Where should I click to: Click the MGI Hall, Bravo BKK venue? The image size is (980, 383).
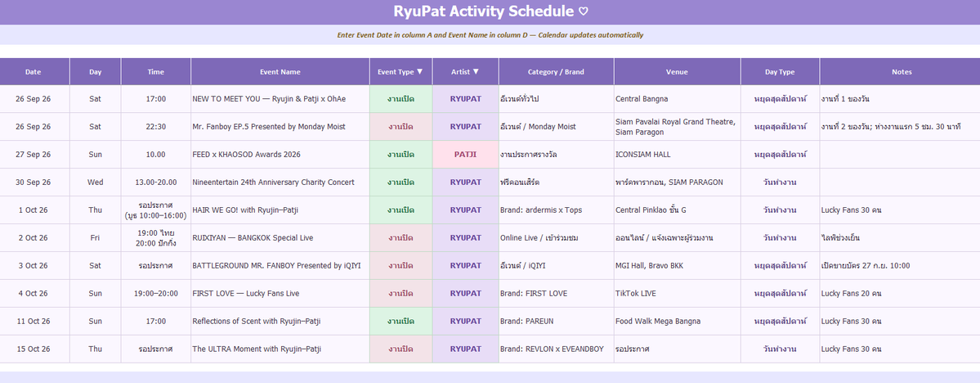click(x=678, y=265)
